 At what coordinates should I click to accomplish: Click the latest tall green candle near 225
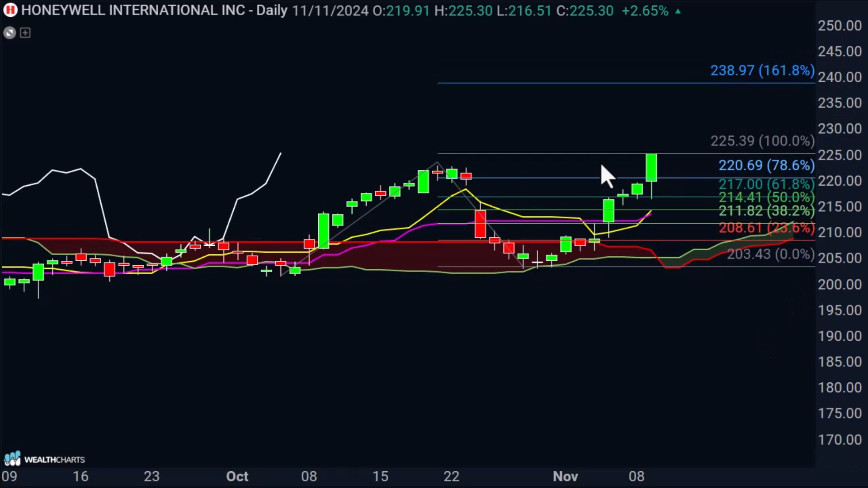(x=651, y=168)
